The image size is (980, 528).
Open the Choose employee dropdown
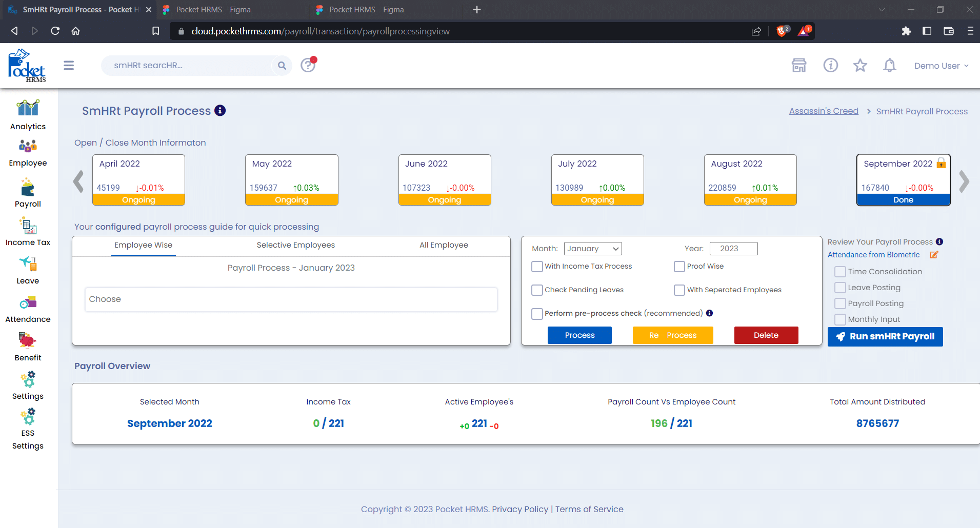pyautogui.click(x=291, y=299)
